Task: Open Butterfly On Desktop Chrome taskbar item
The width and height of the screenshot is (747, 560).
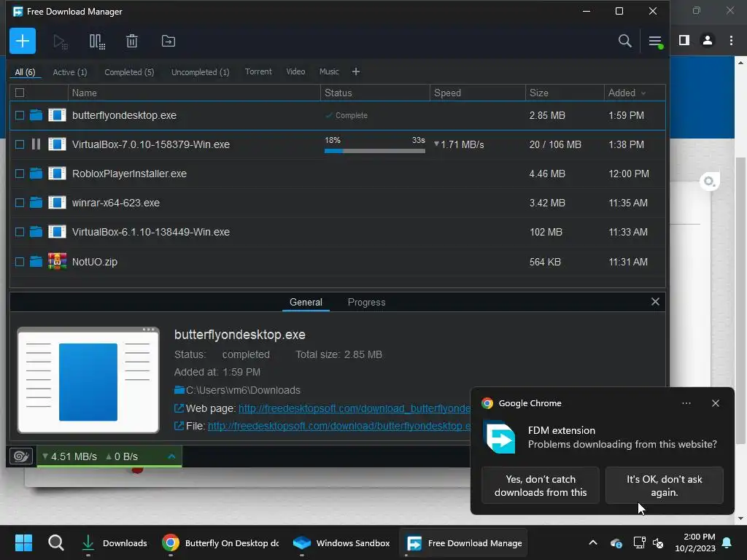Action: coord(220,542)
